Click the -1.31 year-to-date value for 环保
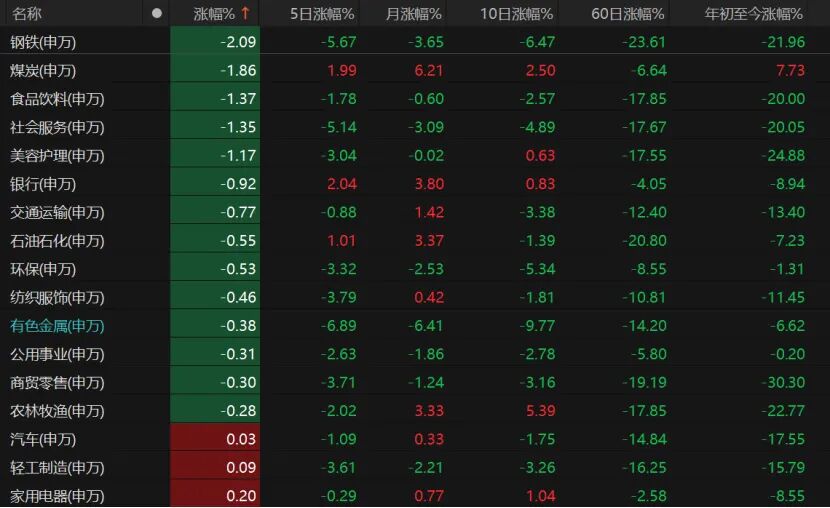This screenshot has height=508, width=830. [x=787, y=269]
